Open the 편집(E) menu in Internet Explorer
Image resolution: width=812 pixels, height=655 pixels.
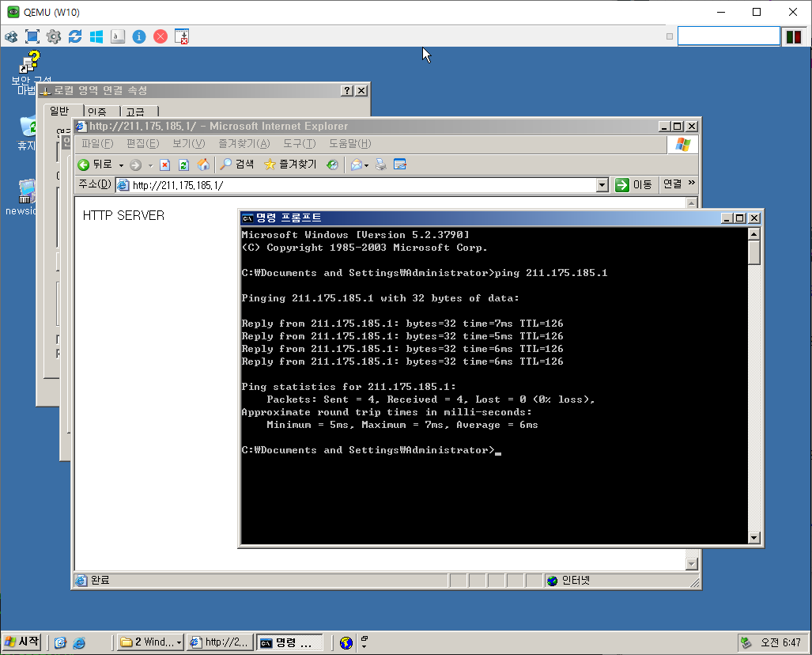click(143, 143)
